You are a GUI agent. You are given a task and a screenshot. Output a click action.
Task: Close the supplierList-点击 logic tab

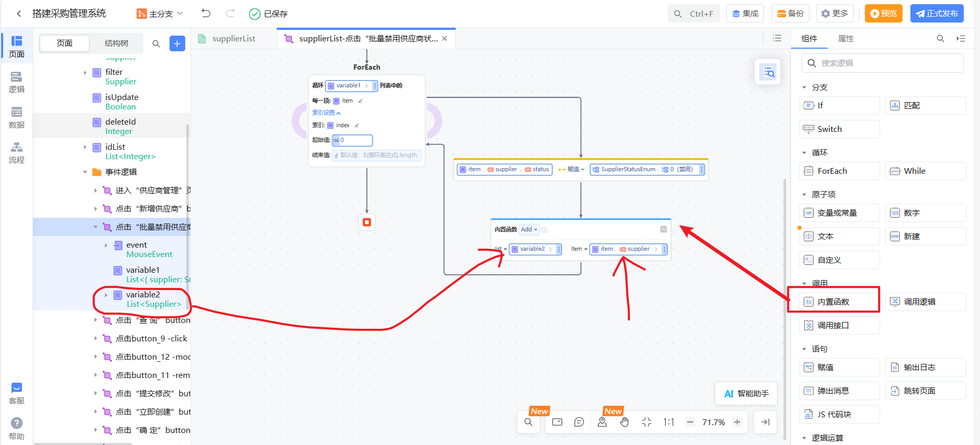[x=445, y=39]
